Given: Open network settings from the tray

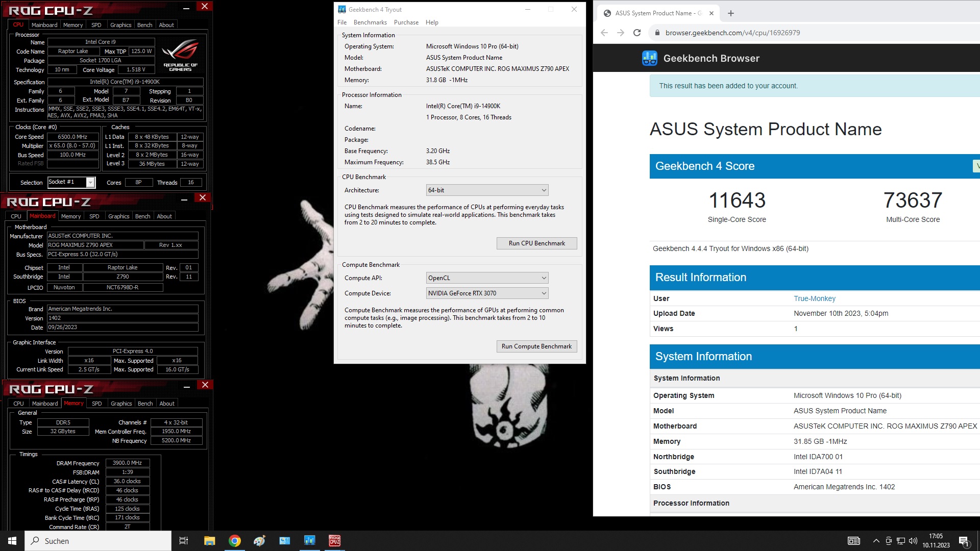Looking at the screenshot, I should (x=901, y=541).
